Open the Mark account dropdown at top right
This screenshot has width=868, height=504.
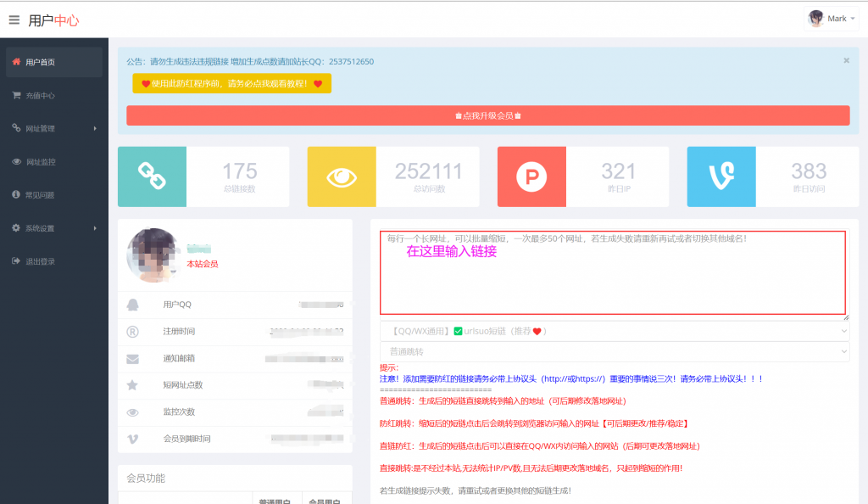click(x=833, y=18)
